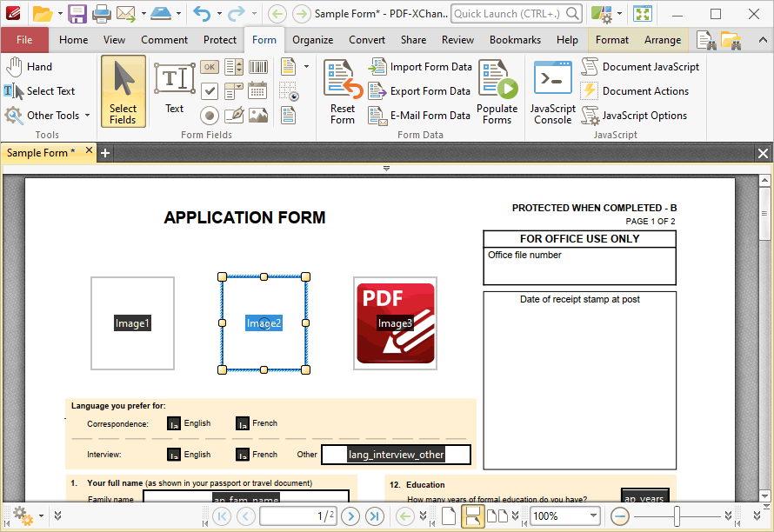Add a check box form field

coord(210,90)
